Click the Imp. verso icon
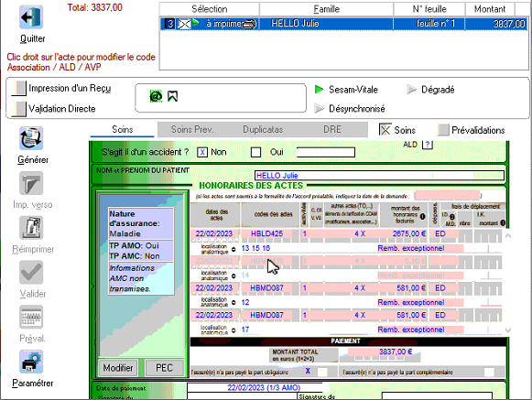 tap(31, 183)
